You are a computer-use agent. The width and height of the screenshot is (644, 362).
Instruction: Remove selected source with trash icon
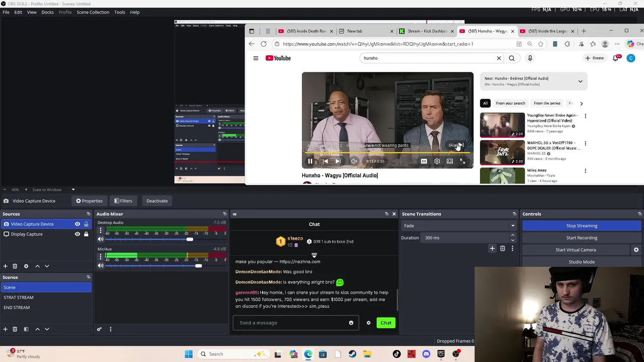(x=15, y=266)
